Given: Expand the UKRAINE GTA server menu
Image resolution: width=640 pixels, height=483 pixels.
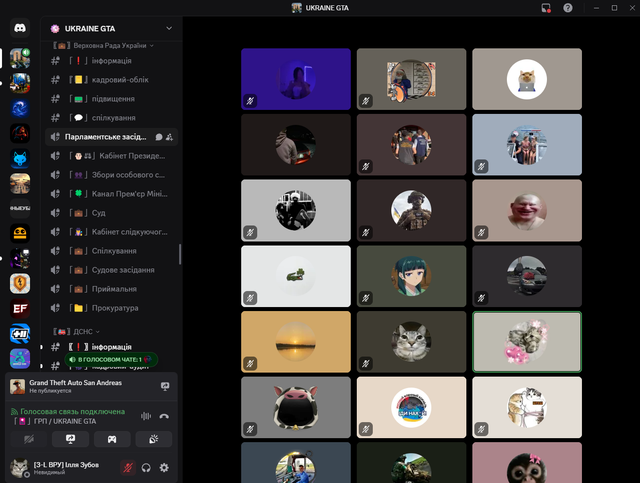Looking at the screenshot, I should coord(169,28).
